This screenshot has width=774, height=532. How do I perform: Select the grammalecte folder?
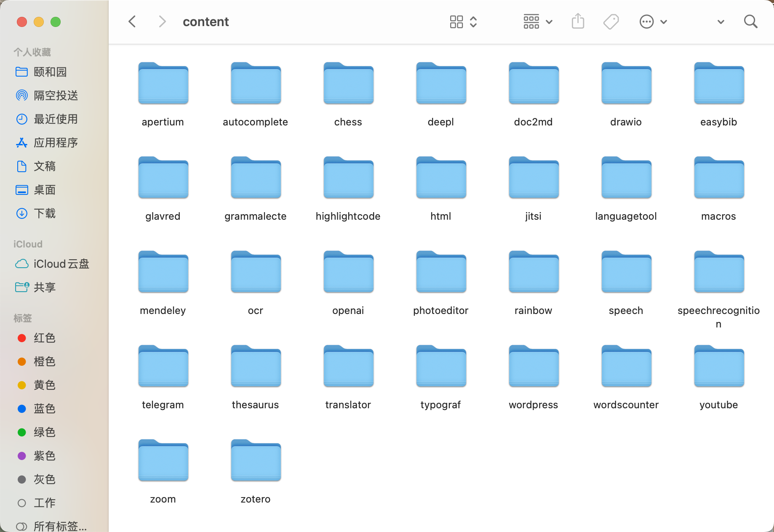click(x=256, y=178)
